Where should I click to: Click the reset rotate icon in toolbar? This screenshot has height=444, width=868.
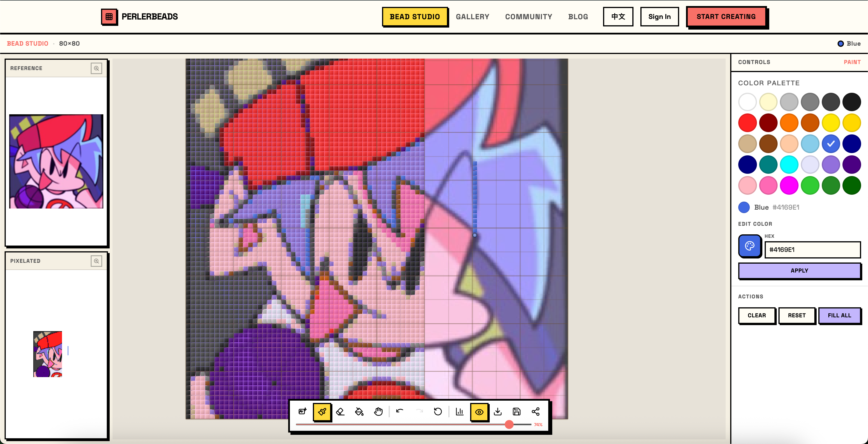tap(438, 411)
